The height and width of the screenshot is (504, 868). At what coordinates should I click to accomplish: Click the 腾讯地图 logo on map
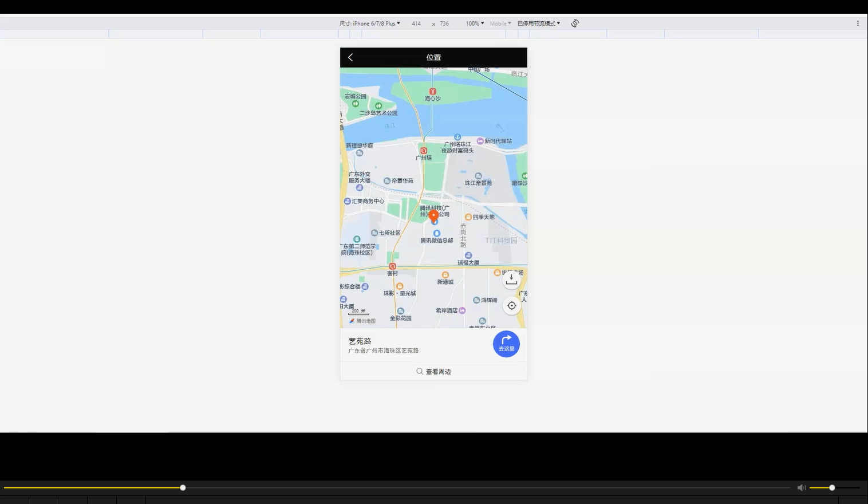(362, 321)
